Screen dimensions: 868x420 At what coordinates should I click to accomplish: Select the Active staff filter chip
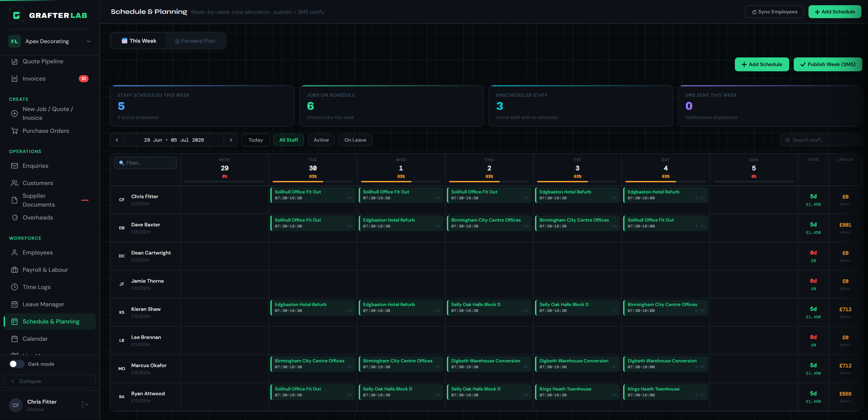coord(321,140)
